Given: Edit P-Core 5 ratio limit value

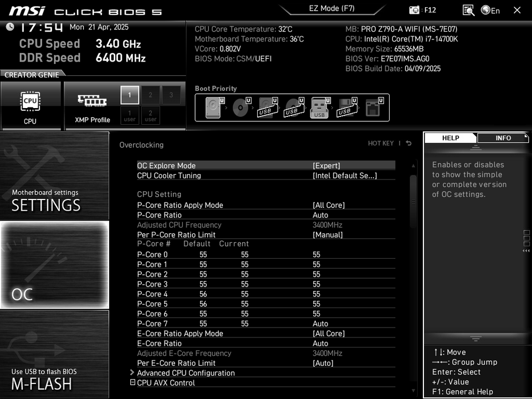Looking at the screenshot, I should pos(316,304).
